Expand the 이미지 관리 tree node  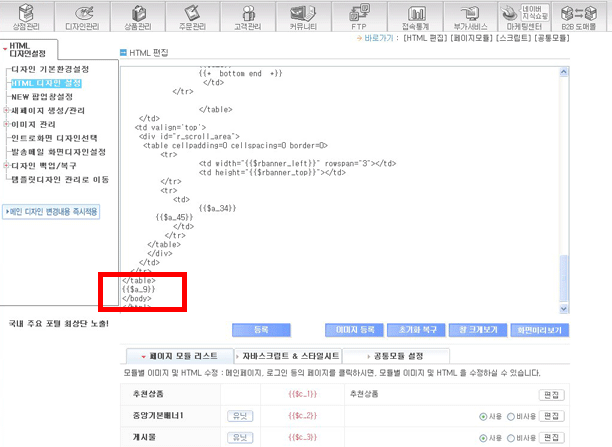click(6, 124)
